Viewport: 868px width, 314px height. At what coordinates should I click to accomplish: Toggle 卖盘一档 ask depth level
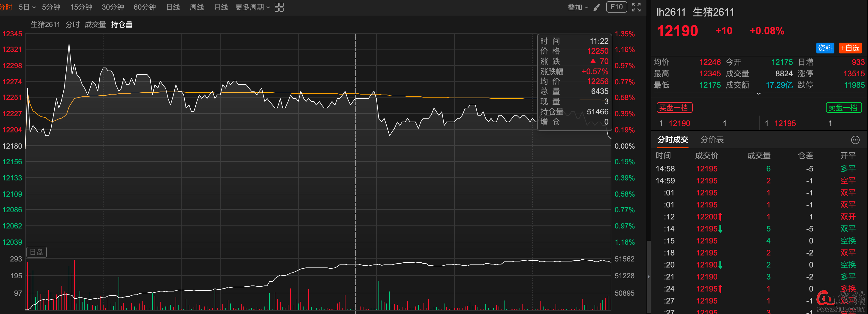[x=843, y=108]
